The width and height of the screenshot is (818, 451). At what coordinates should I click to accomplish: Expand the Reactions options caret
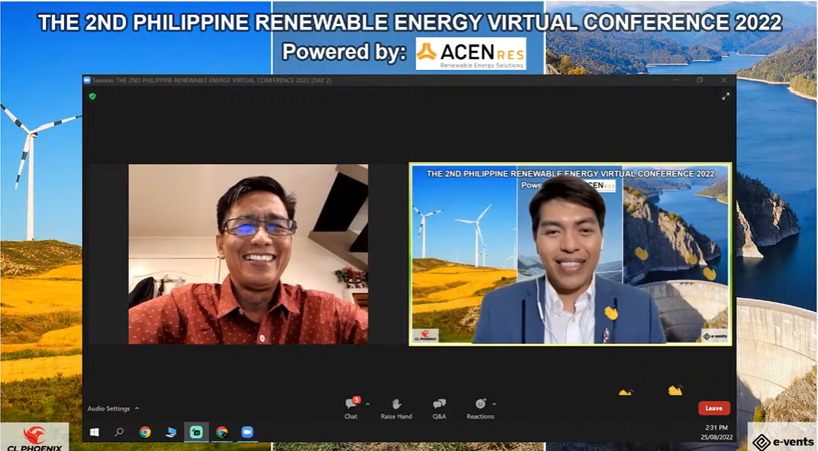tap(494, 404)
